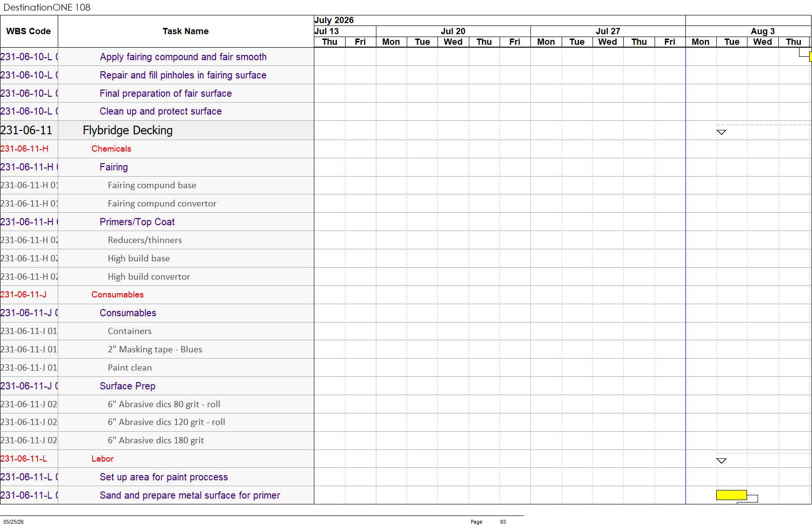Viewport: 812px width, 528px height.
Task: Click the 'Jul 27' week header
Action: click(x=608, y=31)
